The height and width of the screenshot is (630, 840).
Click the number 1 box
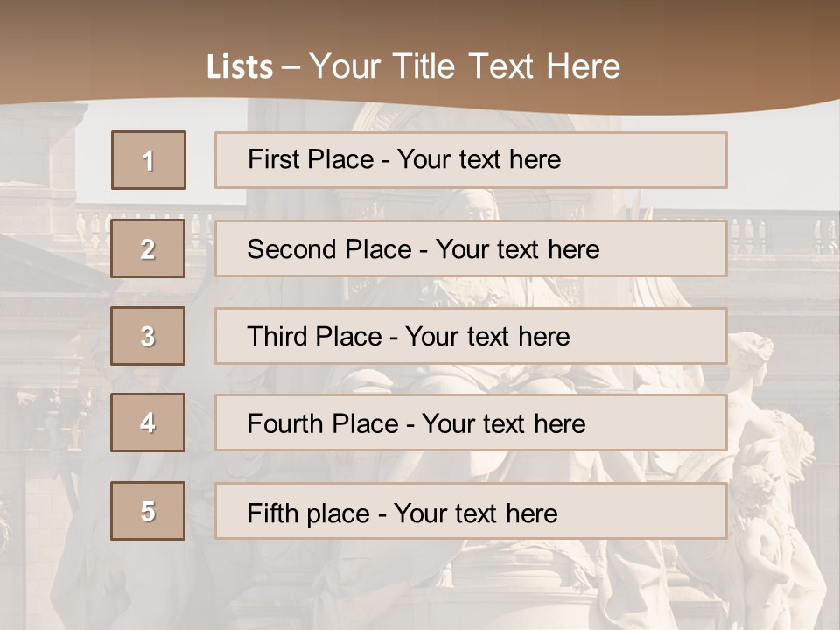(148, 160)
